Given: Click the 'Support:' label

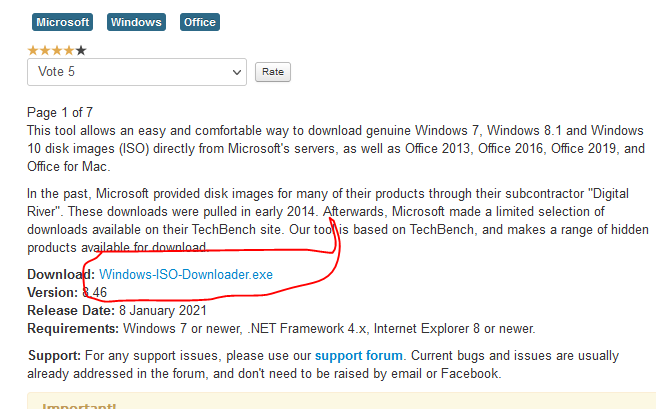Looking at the screenshot, I should click(x=54, y=355).
